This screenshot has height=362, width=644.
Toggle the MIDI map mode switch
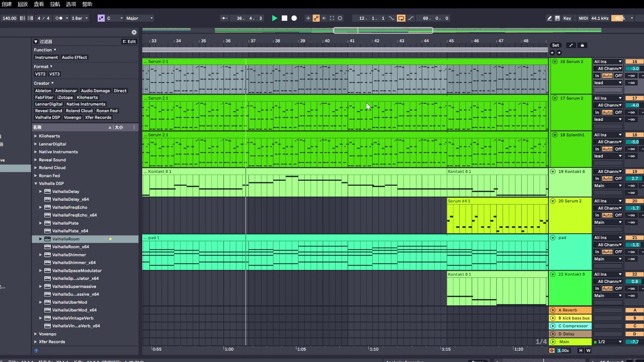pyautogui.click(x=583, y=18)
